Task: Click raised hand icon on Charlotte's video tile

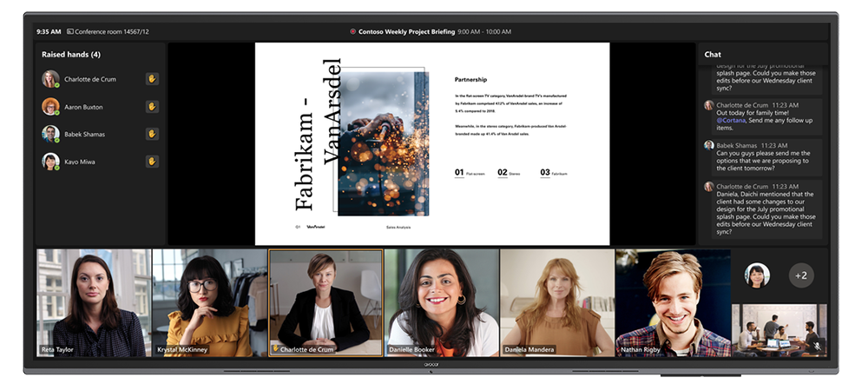Action: [275, 349]
